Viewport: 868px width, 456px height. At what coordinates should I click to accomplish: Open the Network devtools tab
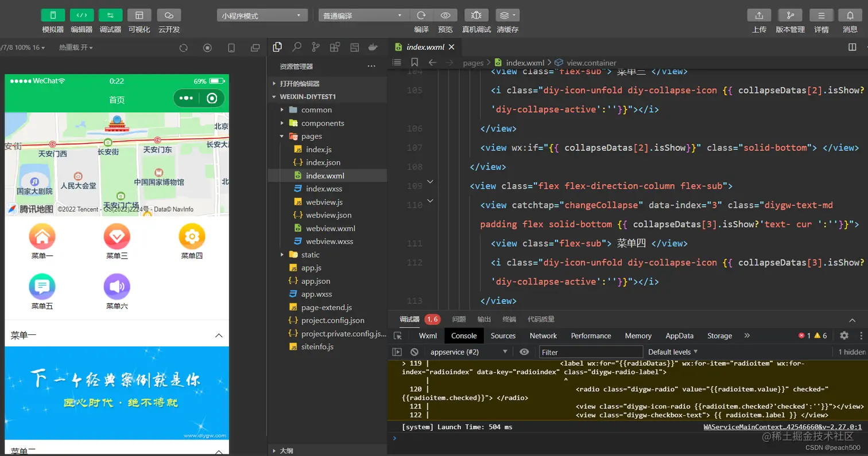pos(543,336)
